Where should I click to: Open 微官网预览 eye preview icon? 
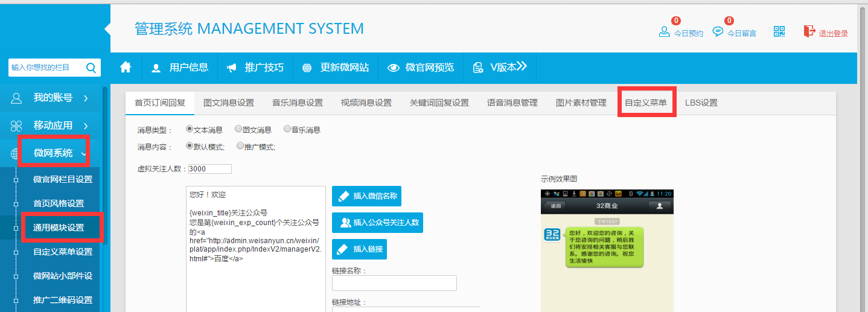(x=394, y=68)
